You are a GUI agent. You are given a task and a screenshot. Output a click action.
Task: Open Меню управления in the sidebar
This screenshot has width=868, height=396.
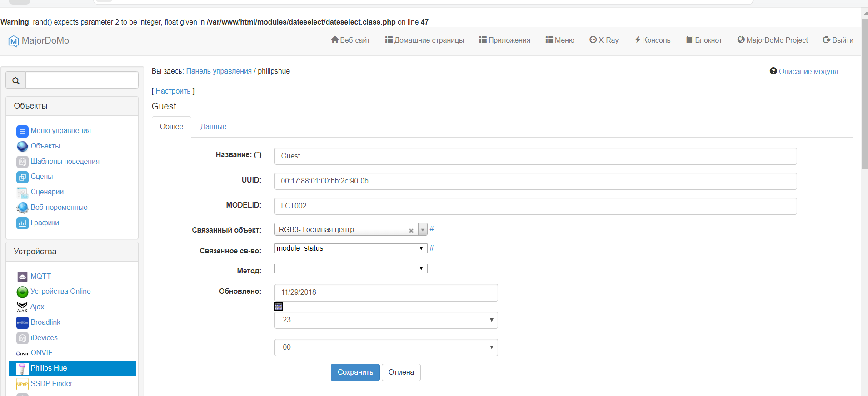point(61,131)
